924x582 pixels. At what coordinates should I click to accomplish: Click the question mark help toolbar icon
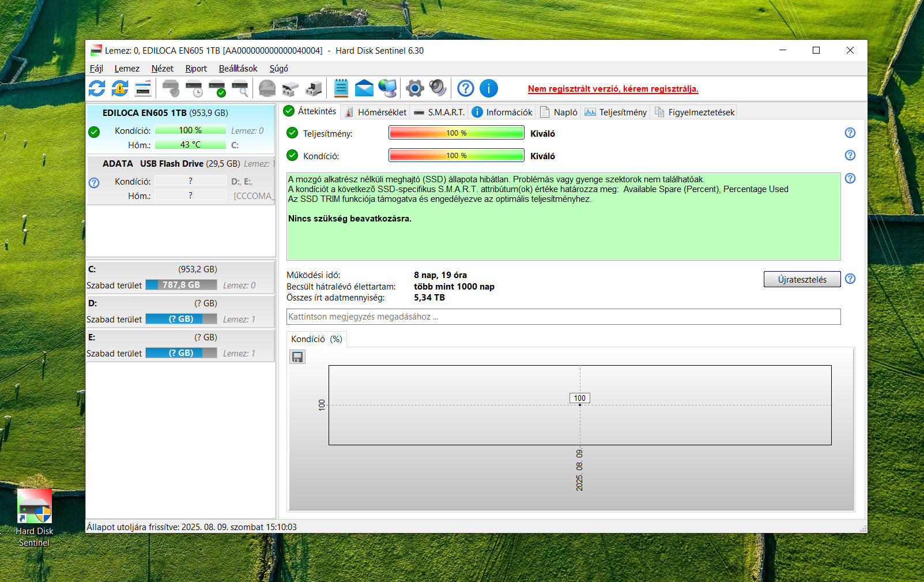[466, 88]
